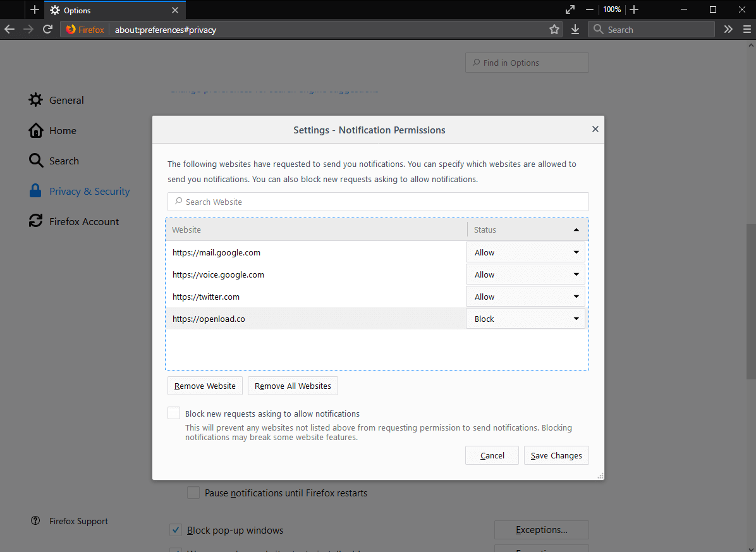Bookmark this page with star icon
This screenshot has width=756, height=552.
(554, 30)
